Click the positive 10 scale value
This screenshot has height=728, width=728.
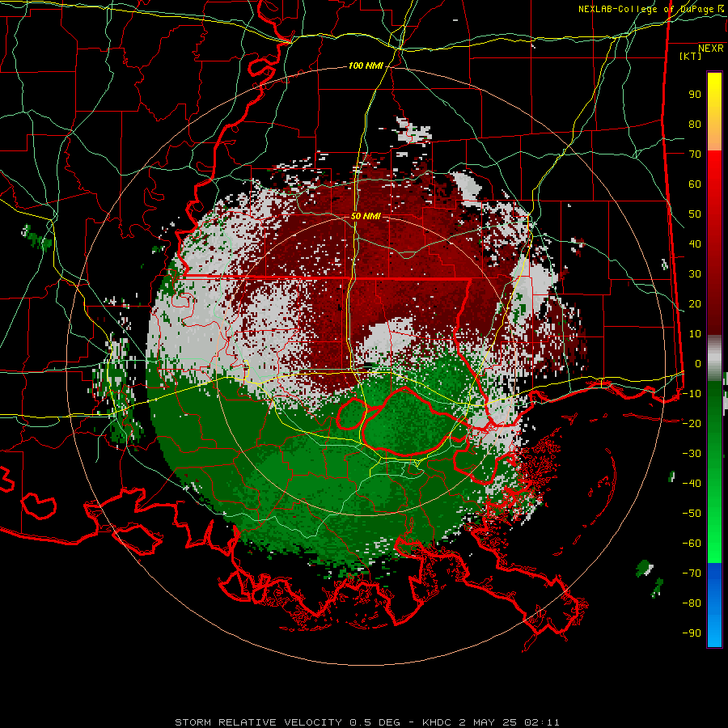695,334
